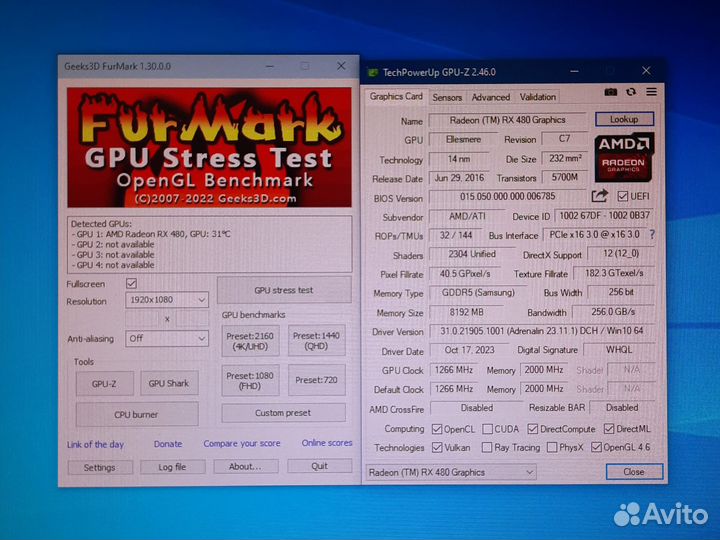This screenshot has height=540, width=720.
Task: Launch the GPU-Z tool from FurMark
Action: click(x=104, y=383)
